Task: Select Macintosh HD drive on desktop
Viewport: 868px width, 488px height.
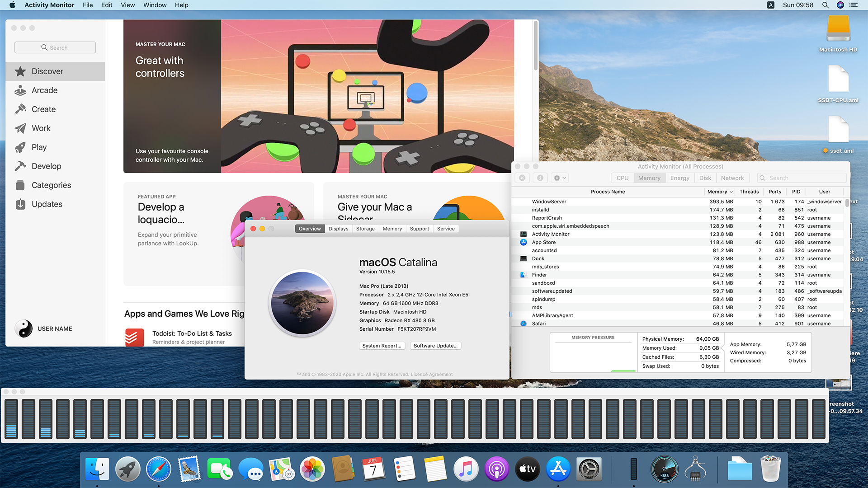Action: [x=838, y=34]
